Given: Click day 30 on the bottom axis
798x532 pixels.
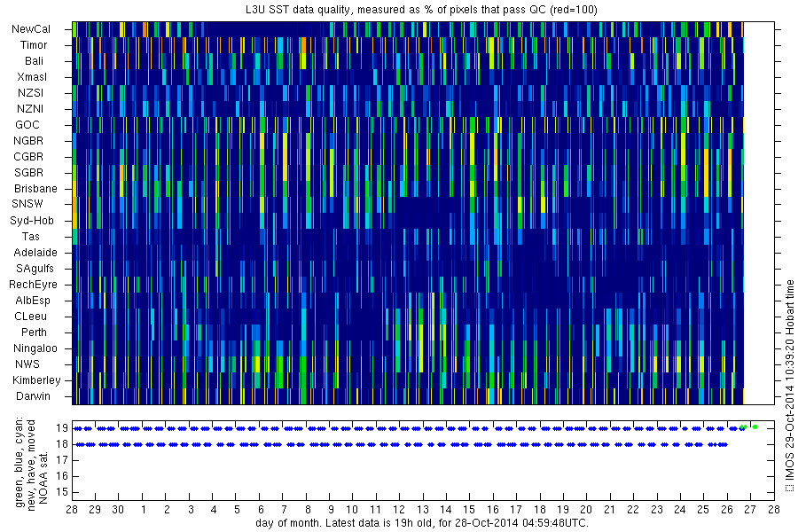Looking at the screenshot, I should click(118, 510).
